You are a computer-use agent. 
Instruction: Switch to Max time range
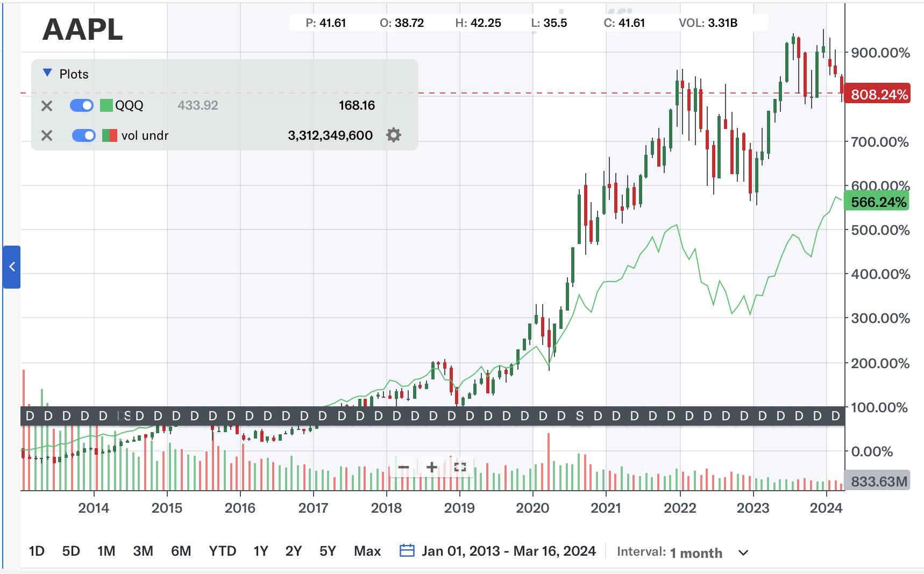pos(367,551)
